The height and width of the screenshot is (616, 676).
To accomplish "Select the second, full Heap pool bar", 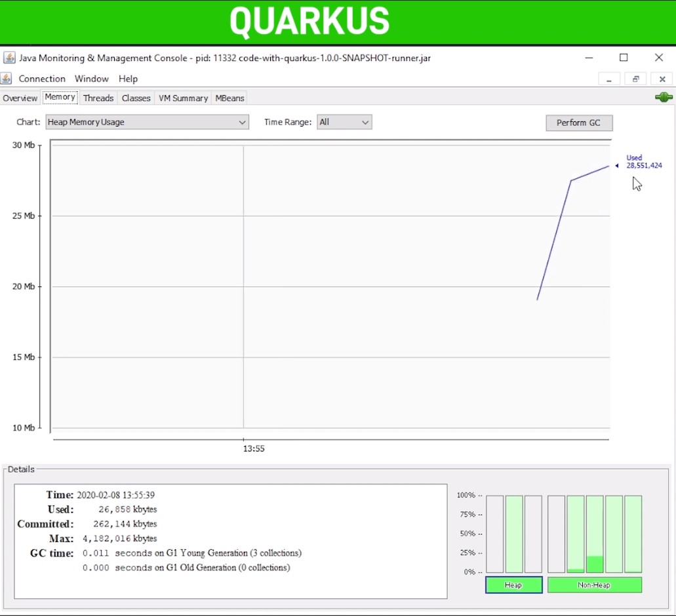I will point(514,533).
